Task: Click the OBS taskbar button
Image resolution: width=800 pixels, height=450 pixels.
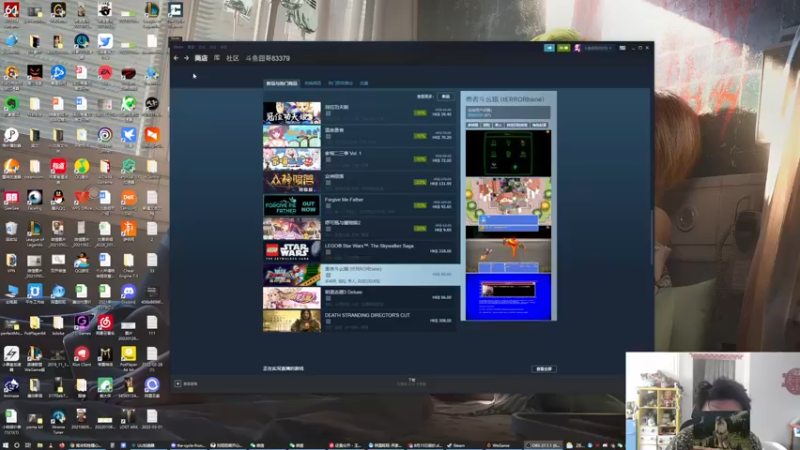Action: pyautogui.click(x=542, y=445)
